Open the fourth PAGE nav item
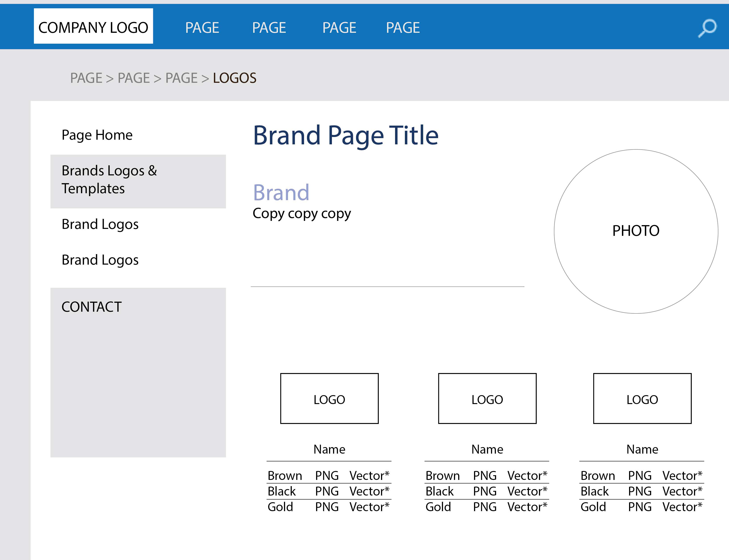Screen dimensions: 729x560 [403, 28]
